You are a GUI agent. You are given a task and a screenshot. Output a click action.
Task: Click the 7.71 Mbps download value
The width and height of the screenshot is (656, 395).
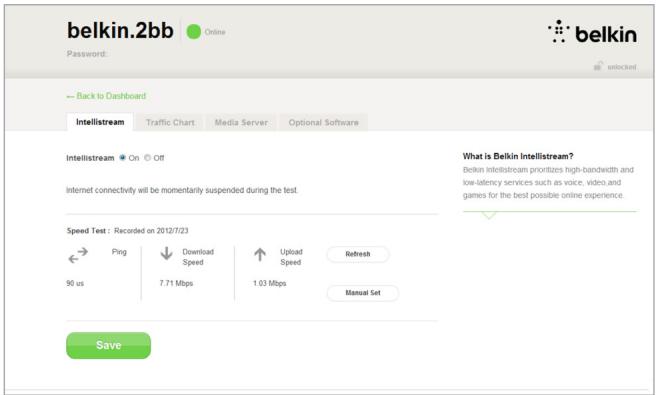coord(176,283)
